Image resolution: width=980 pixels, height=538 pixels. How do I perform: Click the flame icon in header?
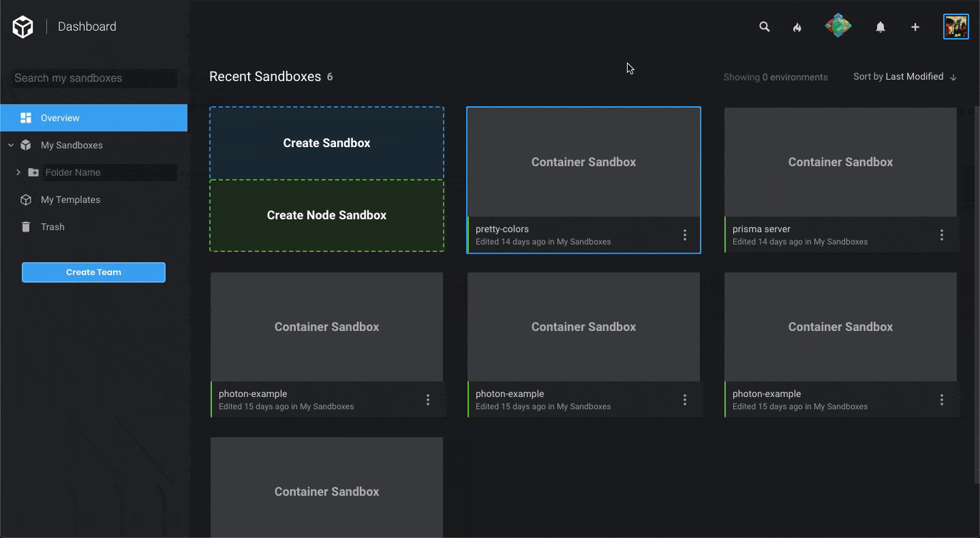point(797,27)
